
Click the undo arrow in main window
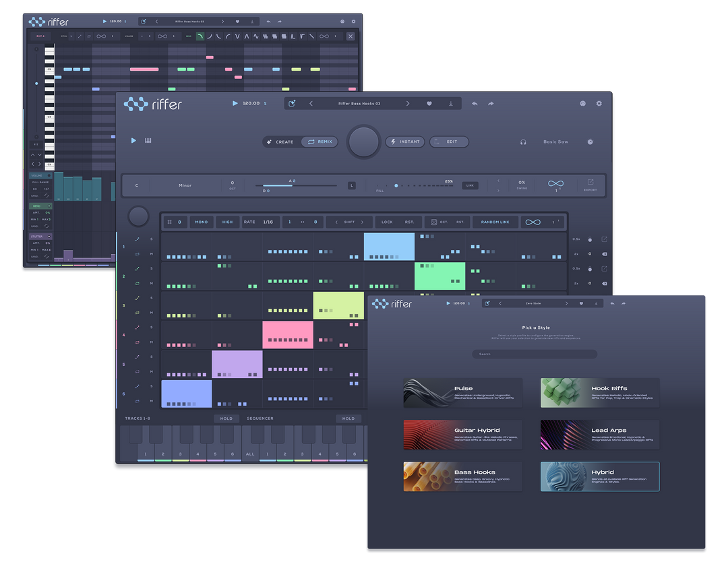click(475, 104)
